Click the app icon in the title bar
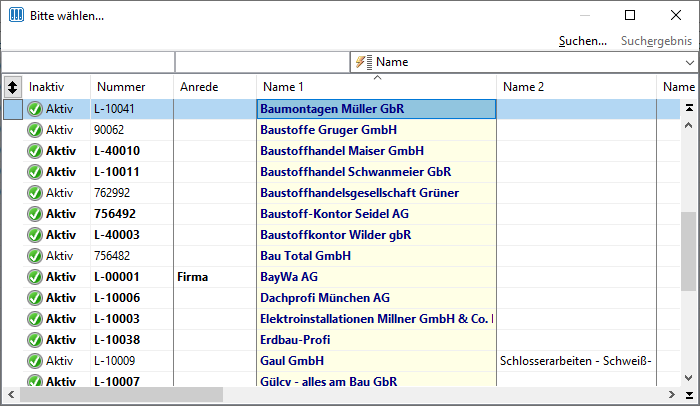Screen dimensions: 700x406 [x=17, y=15]
